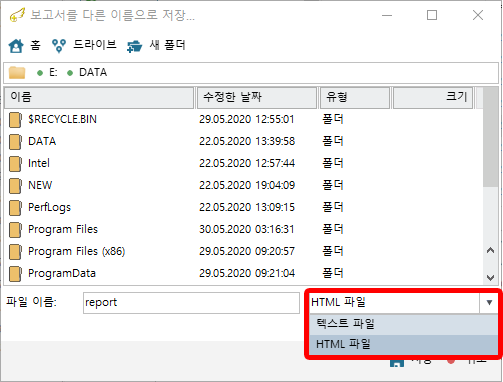Close the save report dialog window
The image size is (503, 382).
(x=478, y=15)
